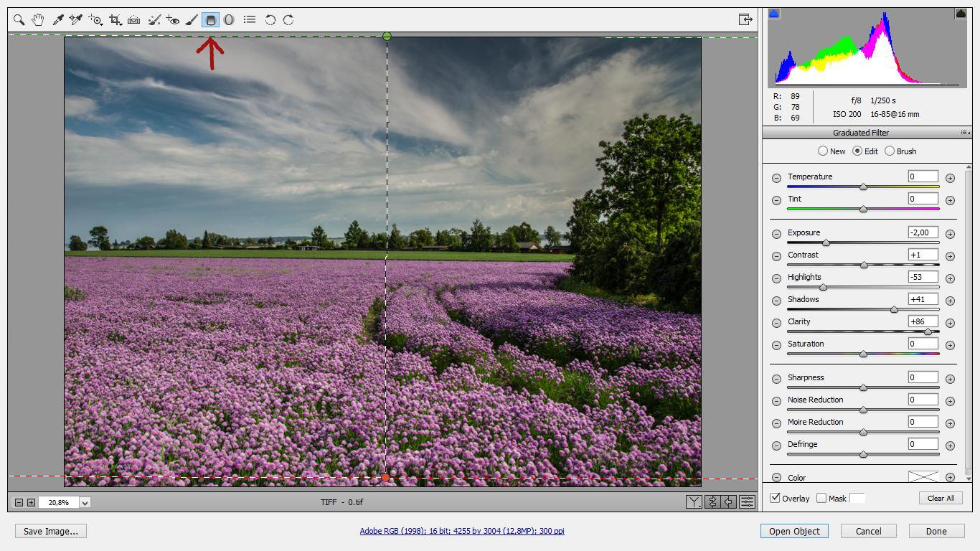Select the Zoom tool
This screenshot has height=551, width=980.
19,20
